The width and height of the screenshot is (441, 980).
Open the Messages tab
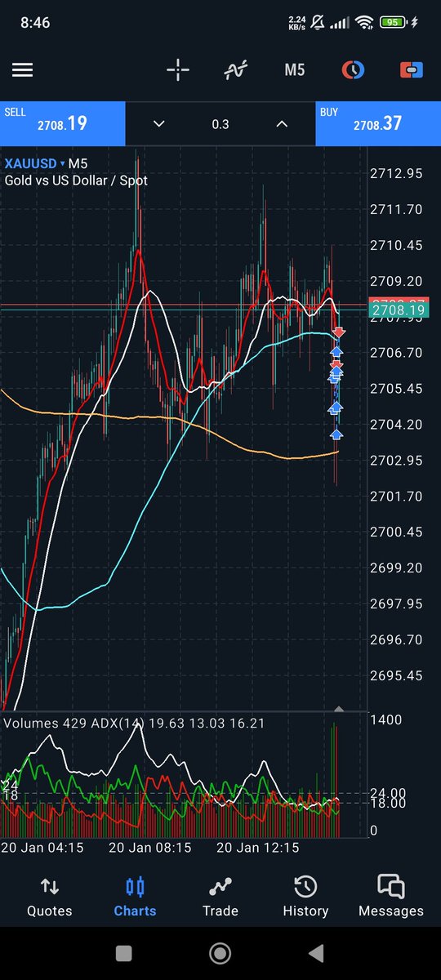pyautogui.click(x=391, y=896)
